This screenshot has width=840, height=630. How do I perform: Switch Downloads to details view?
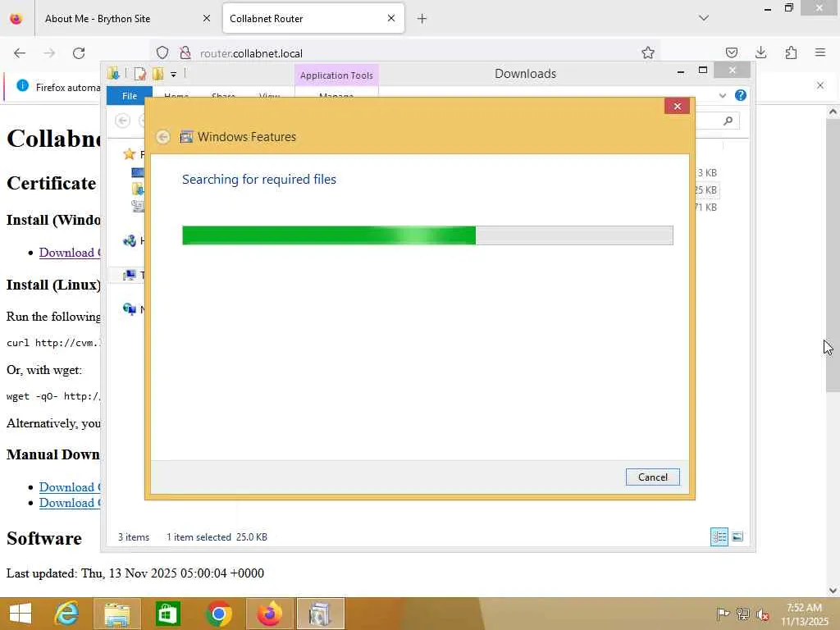(719, 536)
